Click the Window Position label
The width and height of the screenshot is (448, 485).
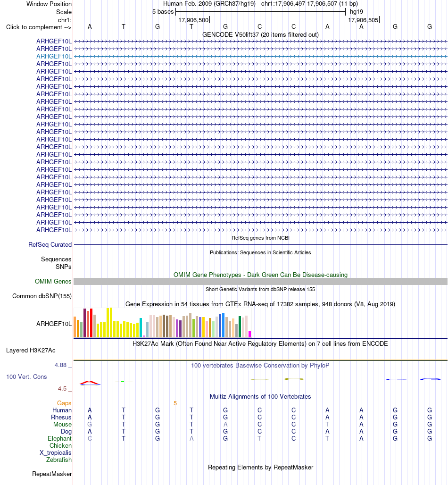tap(49, 4)
